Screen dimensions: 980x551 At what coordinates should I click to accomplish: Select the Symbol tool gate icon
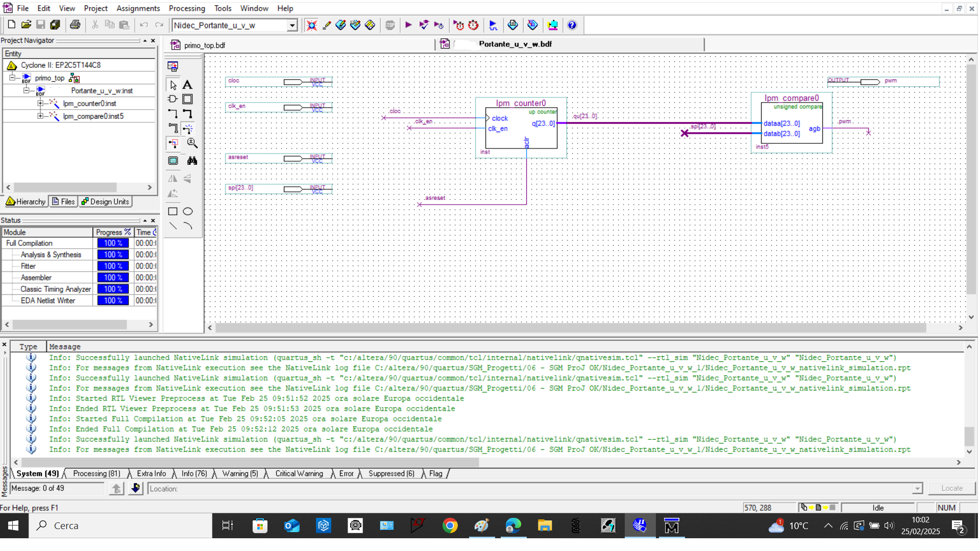pyautogui.click(x=173, y=99)
